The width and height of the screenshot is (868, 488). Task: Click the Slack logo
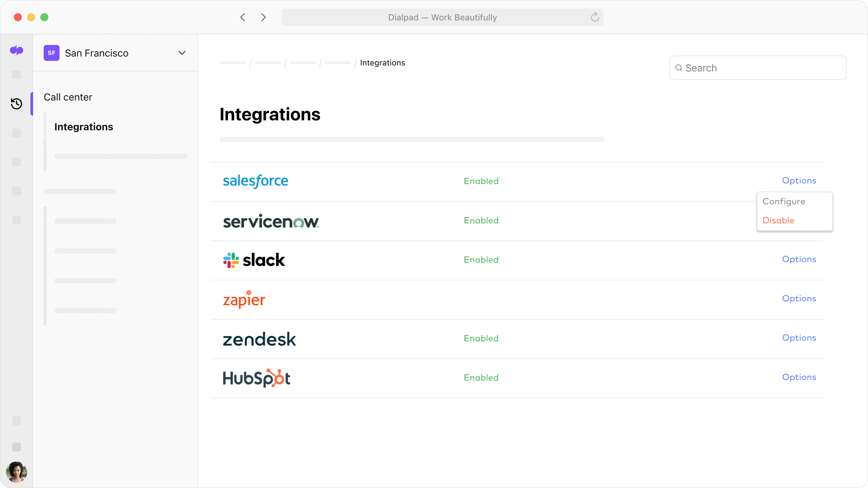tap(254, 260)
